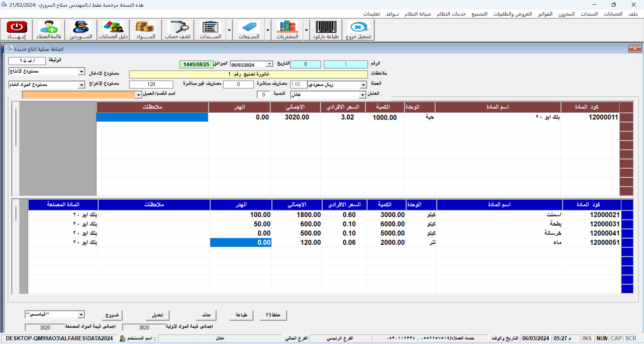Open the الموردين suppliers icon

81,30
